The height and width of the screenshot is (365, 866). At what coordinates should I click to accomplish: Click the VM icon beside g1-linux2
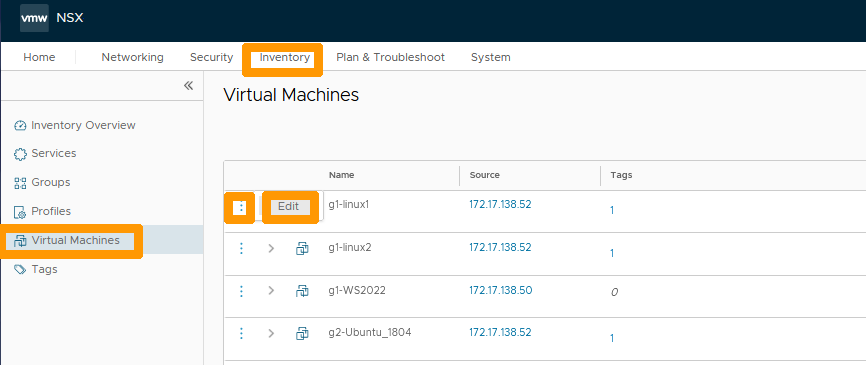click(302, 248)
